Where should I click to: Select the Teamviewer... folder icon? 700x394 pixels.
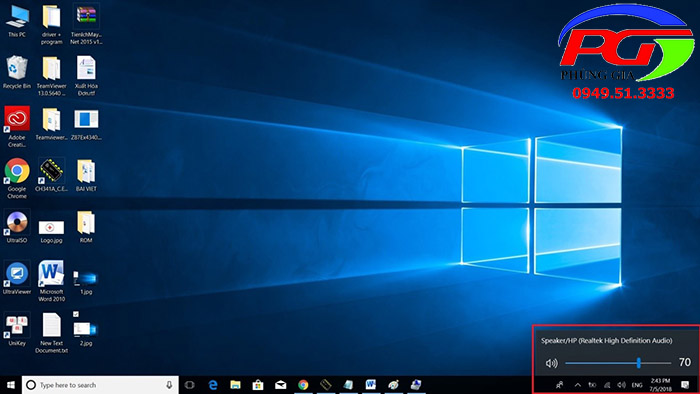[x=51, y=124]
